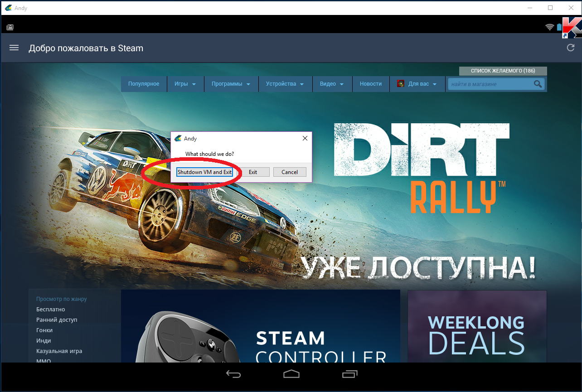This screenshot has height=392, width=582.
Task: Tap the Android Home navigation button
Action: [x=291, y=374]
